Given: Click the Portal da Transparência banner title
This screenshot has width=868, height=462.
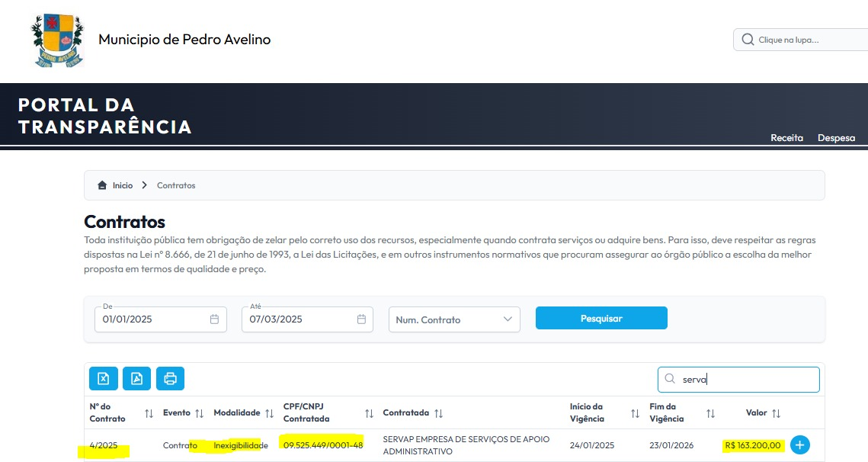Looking at the screenshot, I should [x=104, y=116].
